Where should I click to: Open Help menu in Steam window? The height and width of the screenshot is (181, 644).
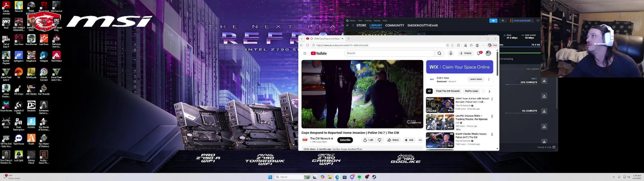coord(385,21)
